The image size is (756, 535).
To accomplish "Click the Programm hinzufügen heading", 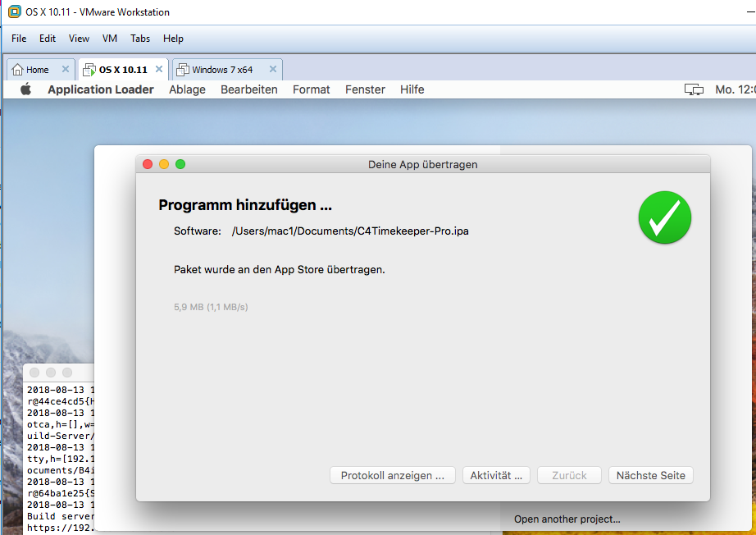I will tap(245, 205).
